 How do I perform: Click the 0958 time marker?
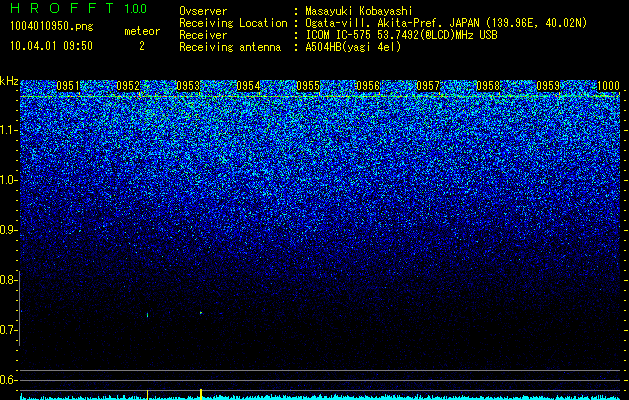coord(489,86)
